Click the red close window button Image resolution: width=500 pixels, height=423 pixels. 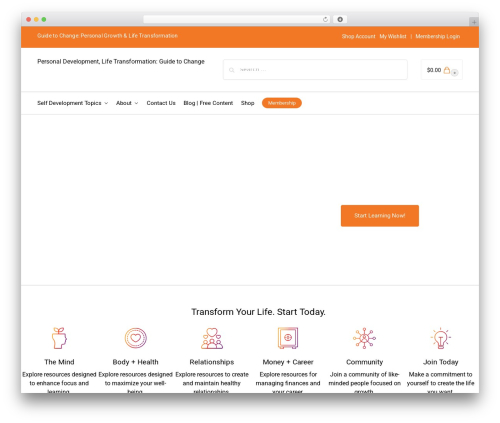pyautogui.click(x=29, y=19)
